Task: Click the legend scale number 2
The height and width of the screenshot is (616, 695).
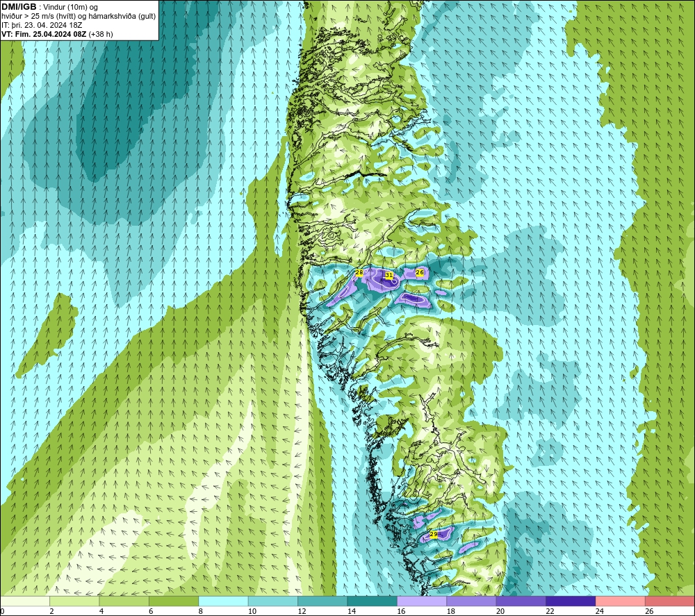Action: coord(52,611)
